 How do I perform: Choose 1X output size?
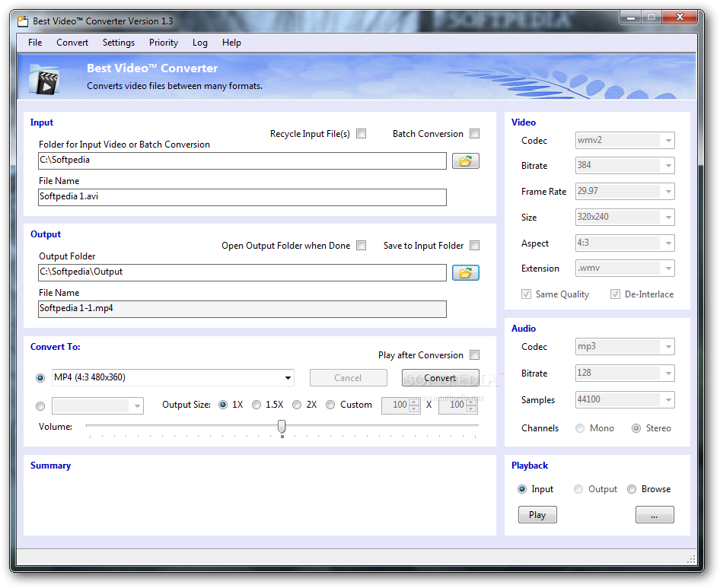tap(223, 405)
